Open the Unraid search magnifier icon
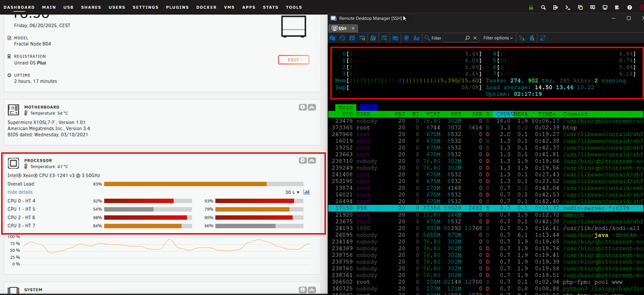 click(x=544, y=7)
